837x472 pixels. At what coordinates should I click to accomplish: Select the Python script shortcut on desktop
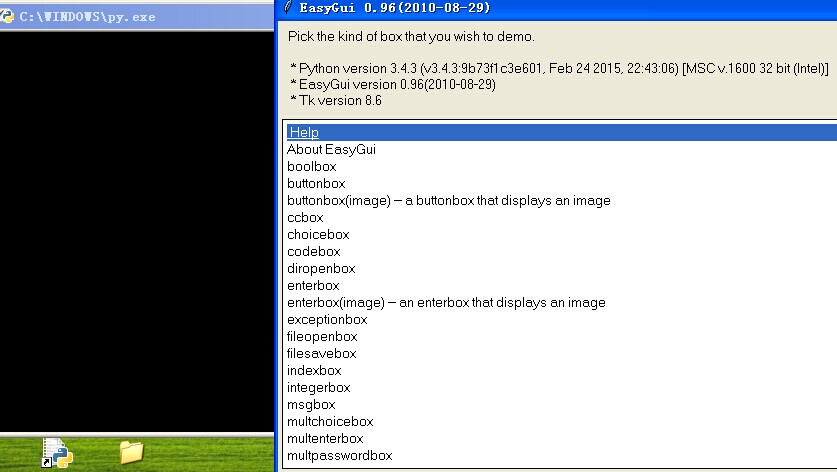tap(56, 453)
